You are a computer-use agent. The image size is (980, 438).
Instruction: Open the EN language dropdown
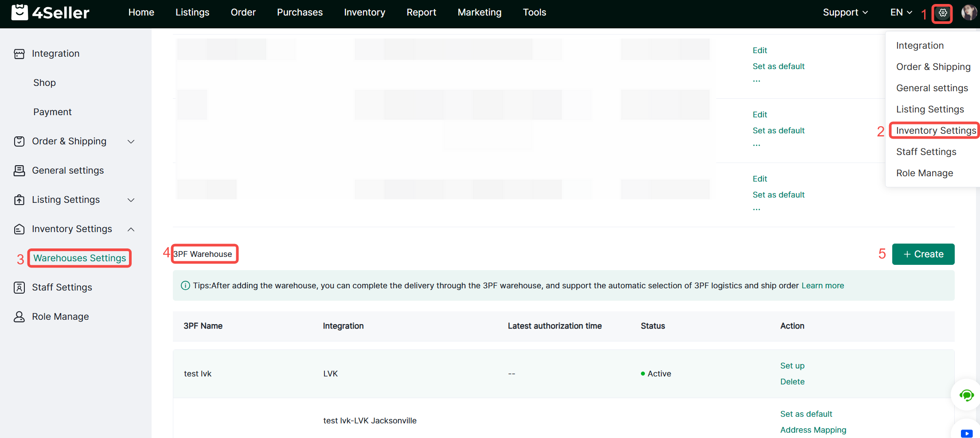click(901, 12)
